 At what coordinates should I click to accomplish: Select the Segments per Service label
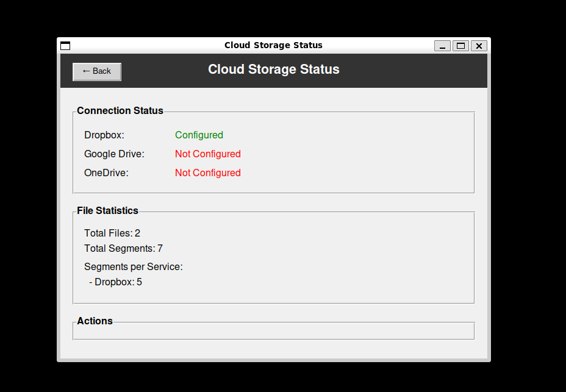pos(134,267)
